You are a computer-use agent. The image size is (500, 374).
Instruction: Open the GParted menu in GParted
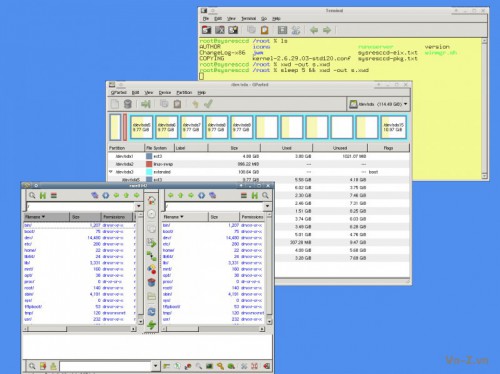[x=118, y=92]
